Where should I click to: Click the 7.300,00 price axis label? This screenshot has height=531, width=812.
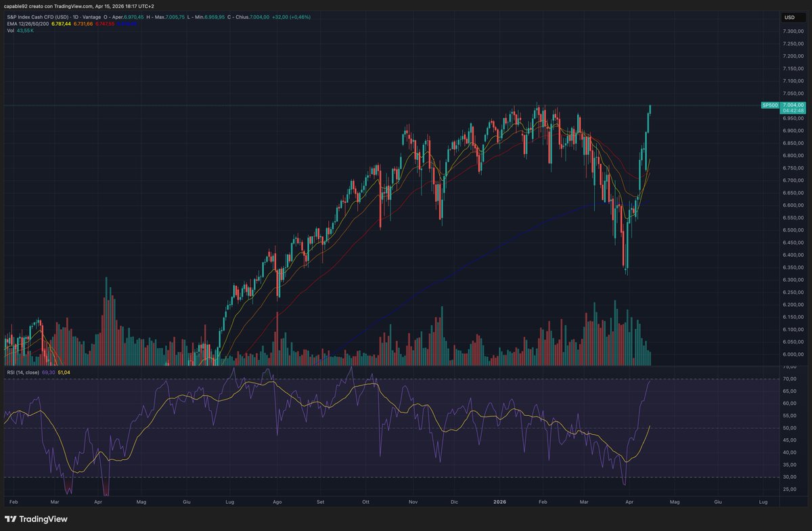coord(792,32)
